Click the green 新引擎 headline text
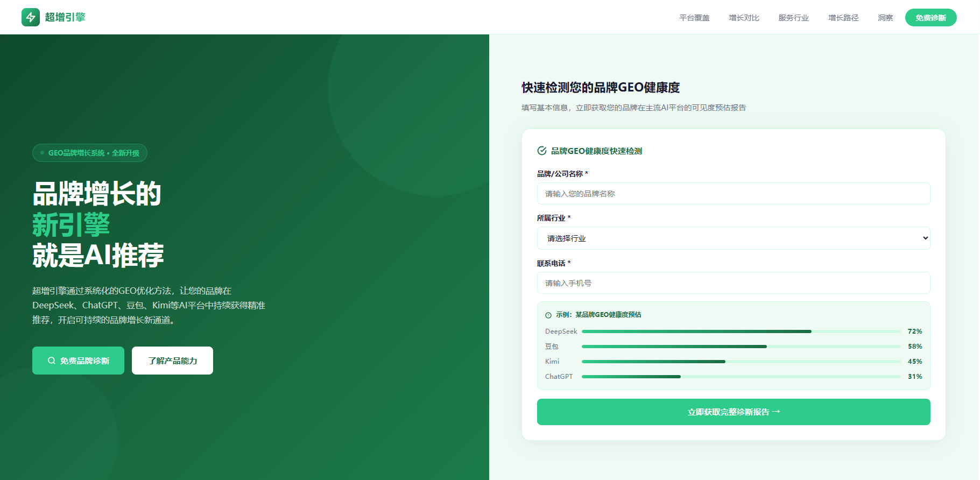This screenshot has width=980, height=480. pos(71,224)
